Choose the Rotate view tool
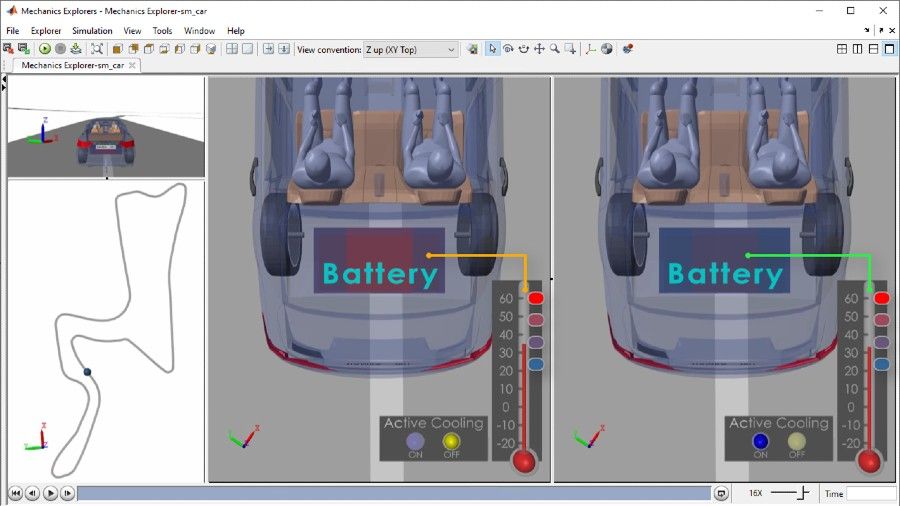Viewport: 900px width, 506px height. (508, 49)
